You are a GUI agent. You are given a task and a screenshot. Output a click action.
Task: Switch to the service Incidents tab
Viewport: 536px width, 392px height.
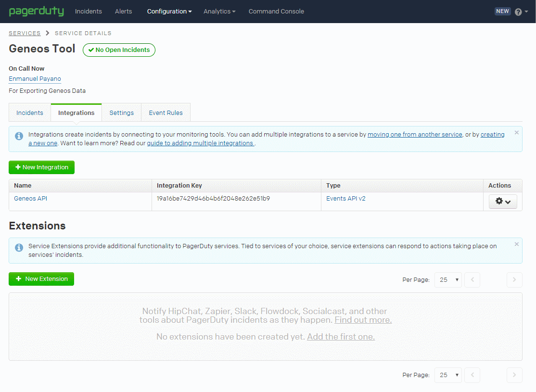[x=30, y=113]
